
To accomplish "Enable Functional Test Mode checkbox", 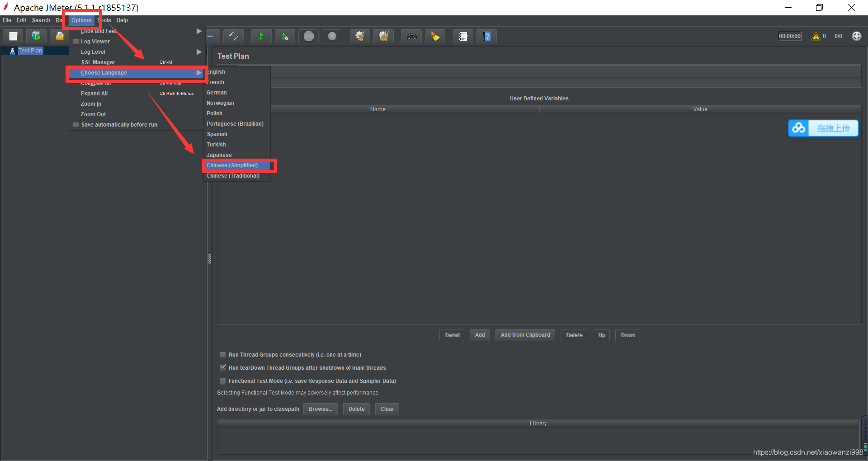I will (x=222, y=381).
